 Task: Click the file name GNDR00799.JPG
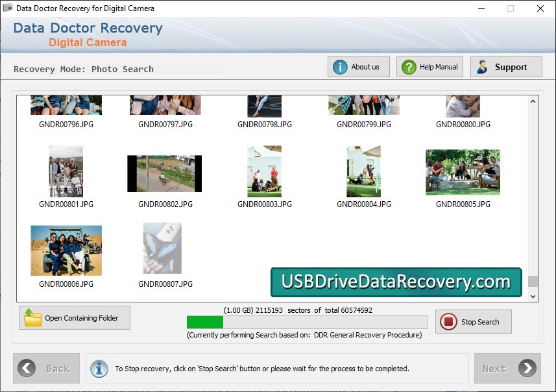coord(364,125)
